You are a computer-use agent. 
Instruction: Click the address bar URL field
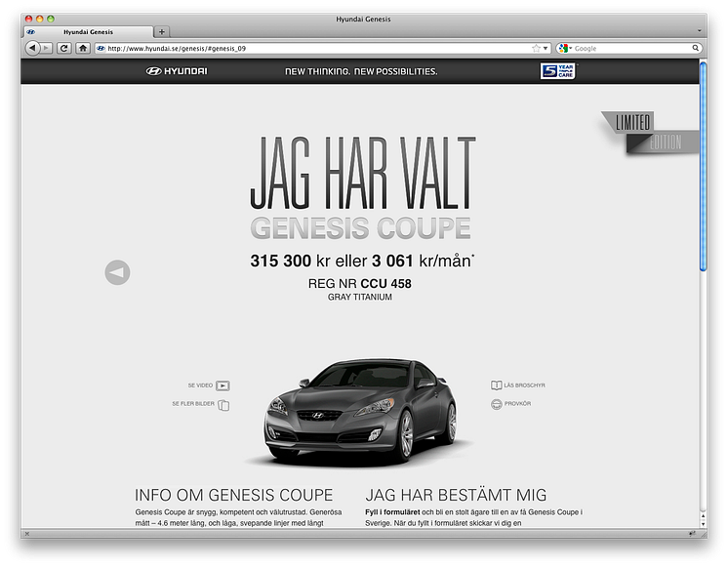pos(318,48)
